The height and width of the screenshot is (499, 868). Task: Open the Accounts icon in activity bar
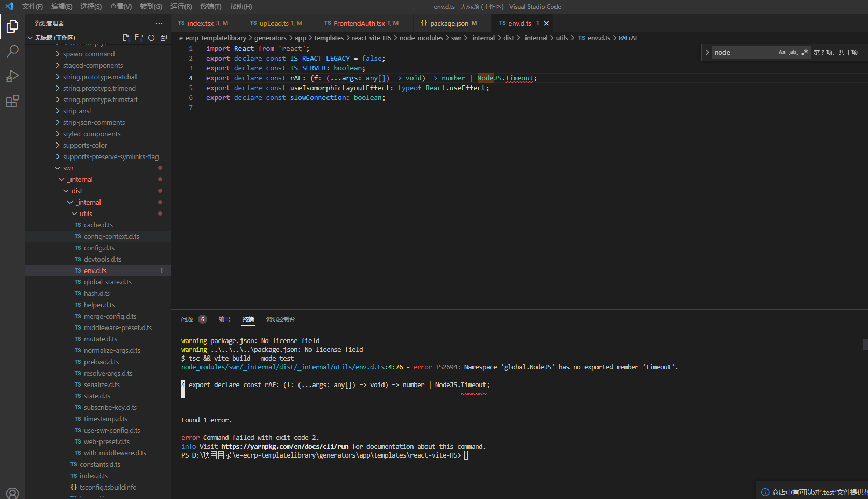pos(12,492)
